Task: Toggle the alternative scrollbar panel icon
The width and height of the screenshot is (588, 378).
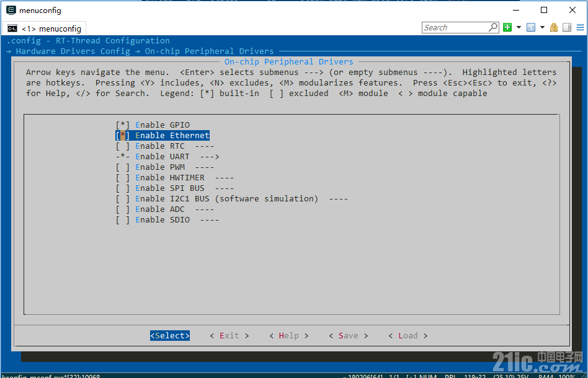Action: (x=567, y=27)
